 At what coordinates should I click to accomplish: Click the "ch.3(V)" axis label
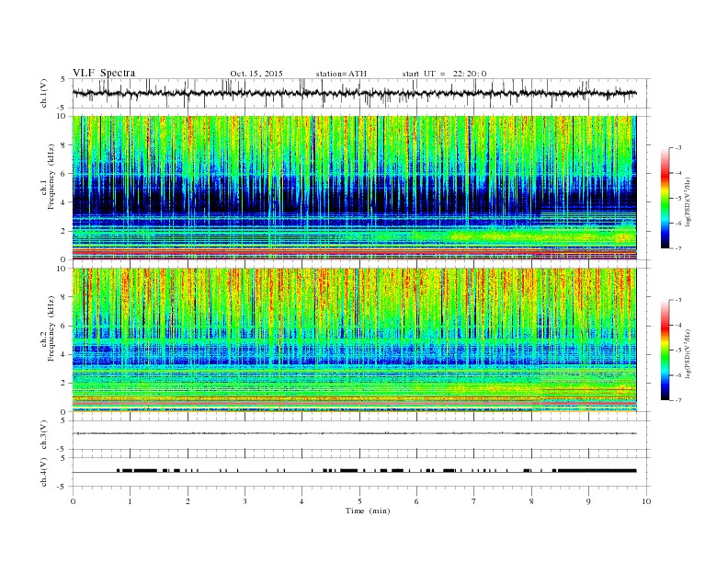coord(44,435)
